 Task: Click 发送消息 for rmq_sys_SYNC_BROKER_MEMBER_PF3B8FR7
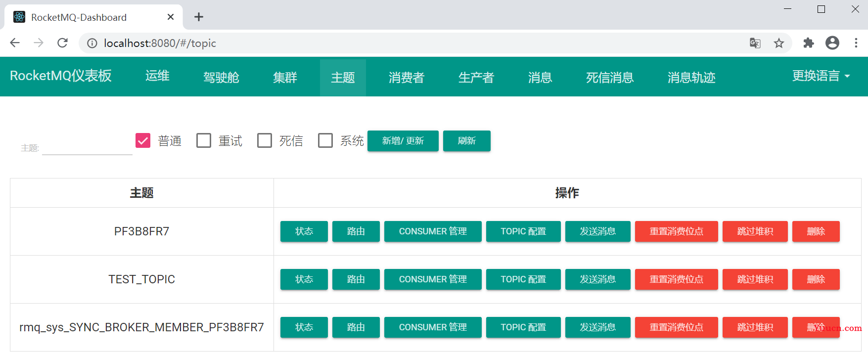tap(598, 327)
